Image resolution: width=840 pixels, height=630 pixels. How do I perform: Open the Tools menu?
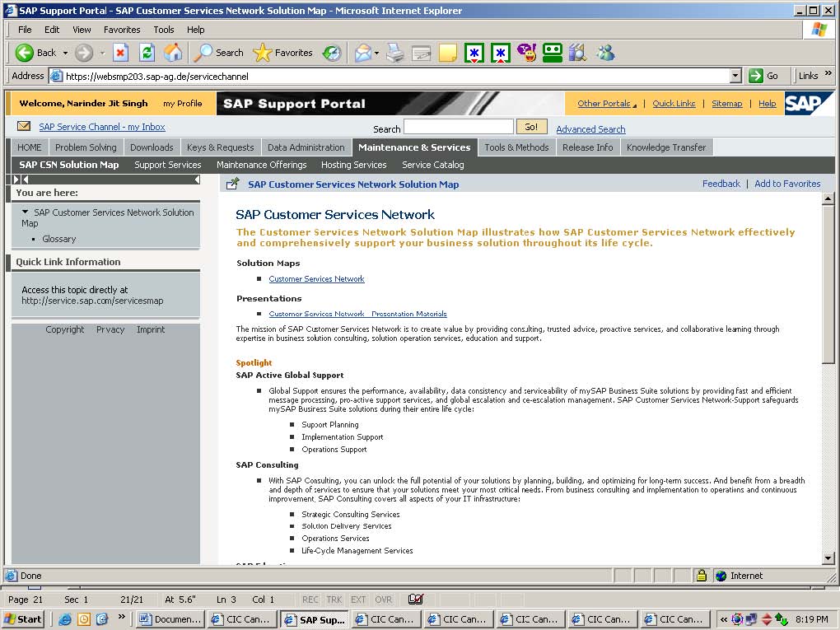coord(163,30)
